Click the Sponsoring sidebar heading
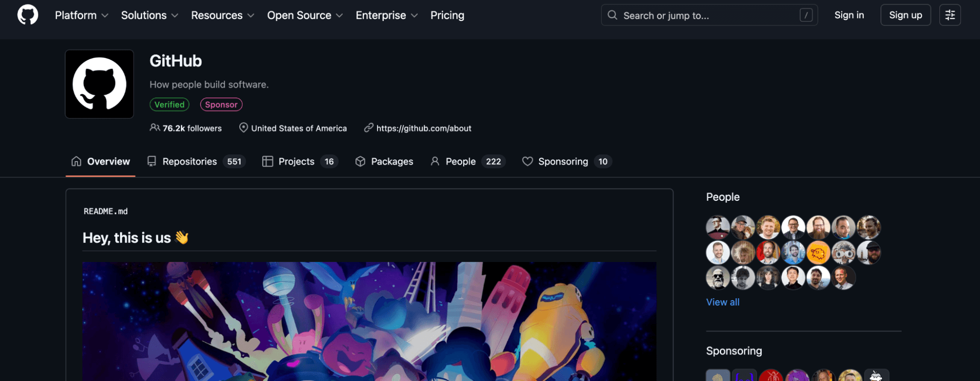980x381 pixels. [x=734, y=351]
